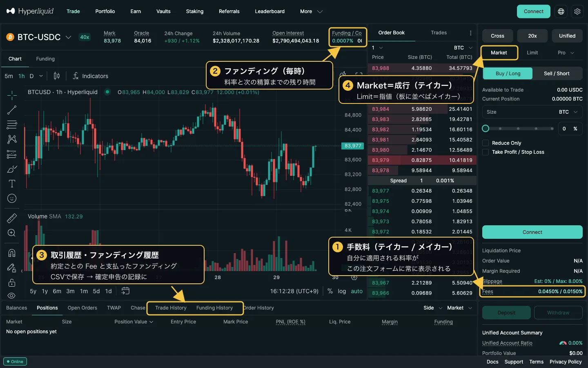This screenshot has height=368, width=588.
Task: Open the settings gear in header
Action: (577, 11)
